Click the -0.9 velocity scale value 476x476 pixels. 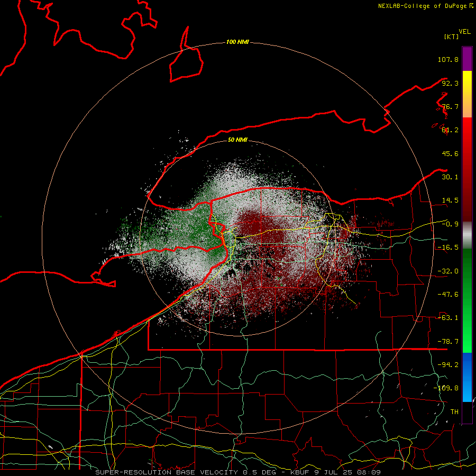point(450,224)
